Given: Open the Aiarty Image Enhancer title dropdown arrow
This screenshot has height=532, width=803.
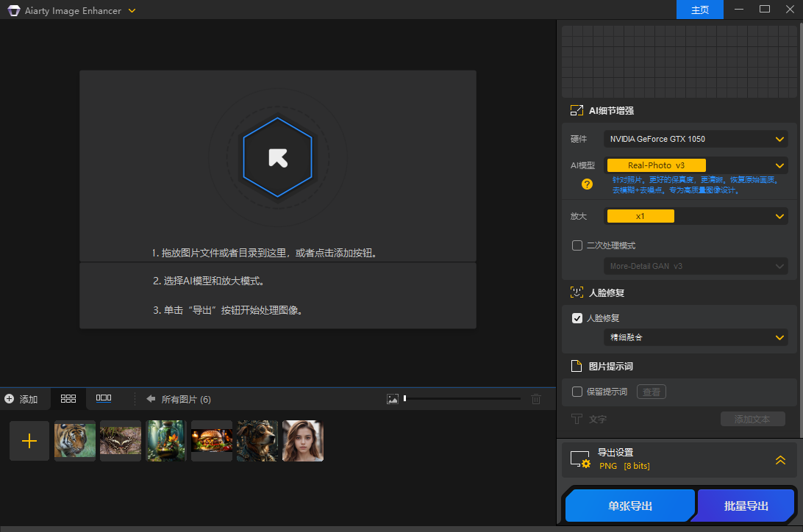Looking at the screenshot, I should 132,11.
